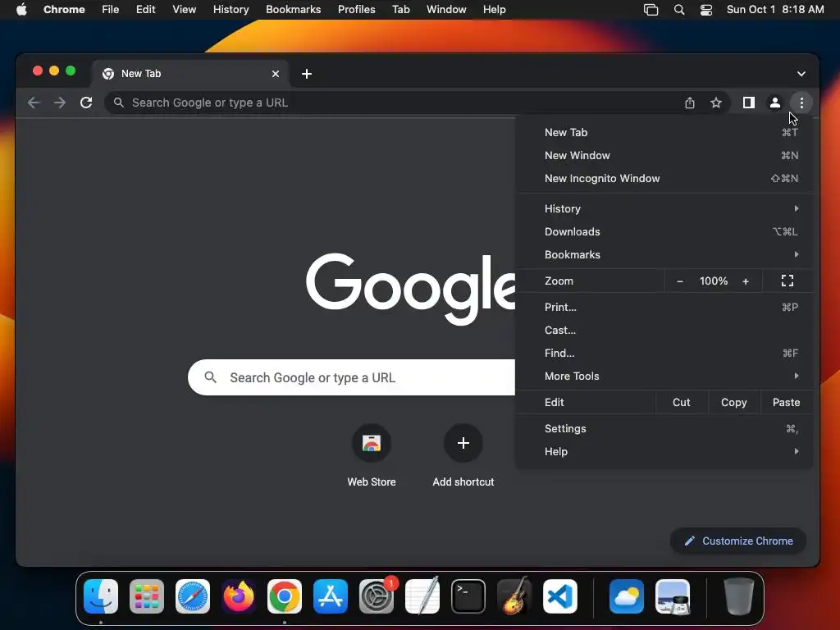This screenshot has width=840, height=630.
Task: Open System Settings in the Dock
Action: pyautogui.click(x=377, y=596)
